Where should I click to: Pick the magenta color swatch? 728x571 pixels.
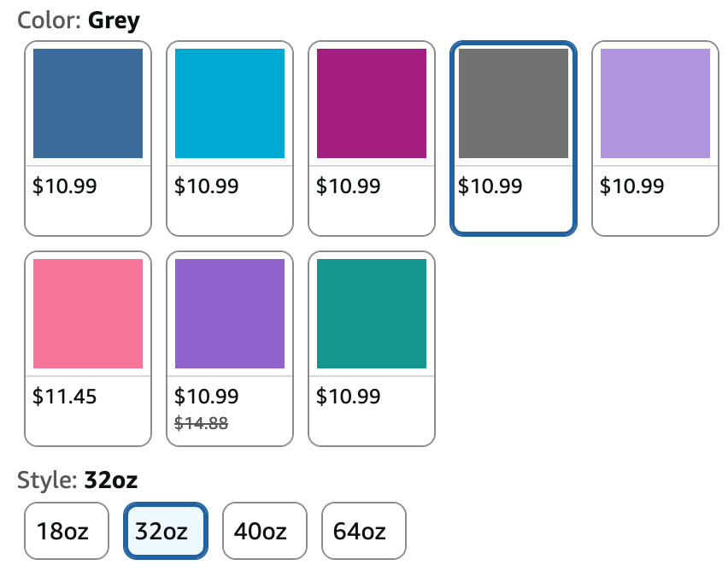point(372,103)
